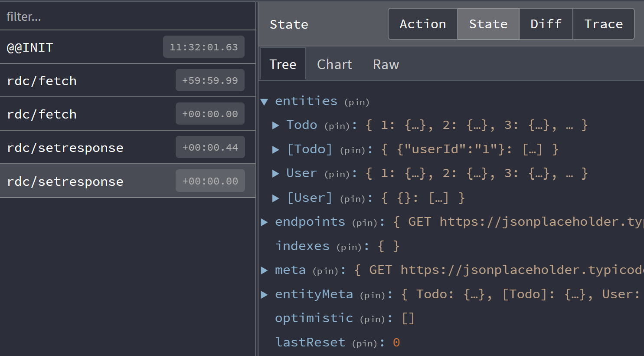
Task: Expand the Todo entity node
Action: click(276, 125)
